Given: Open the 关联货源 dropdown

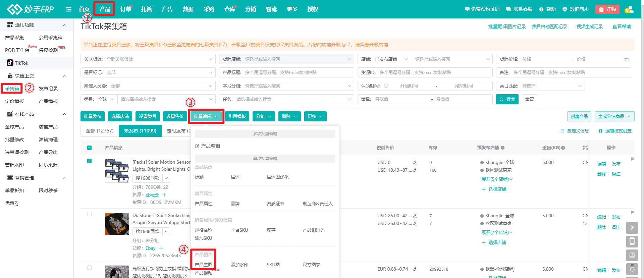Looking at the screenshot, I should (148, 59).
